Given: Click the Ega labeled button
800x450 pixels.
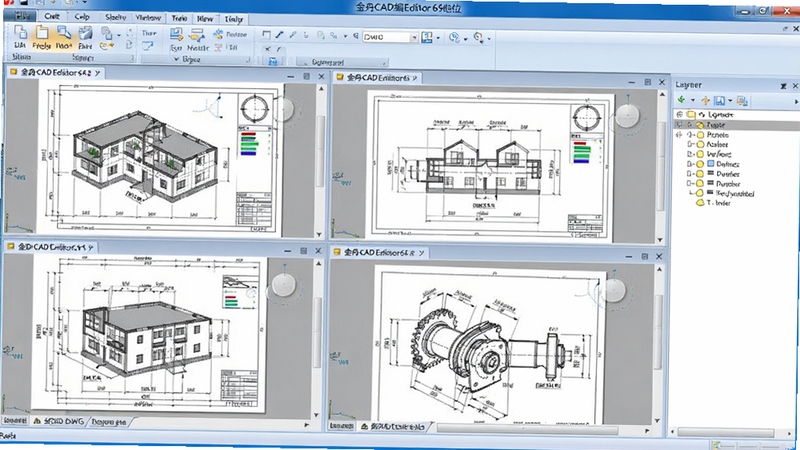Looking at the screenshot, I should (x=176, y=48).
